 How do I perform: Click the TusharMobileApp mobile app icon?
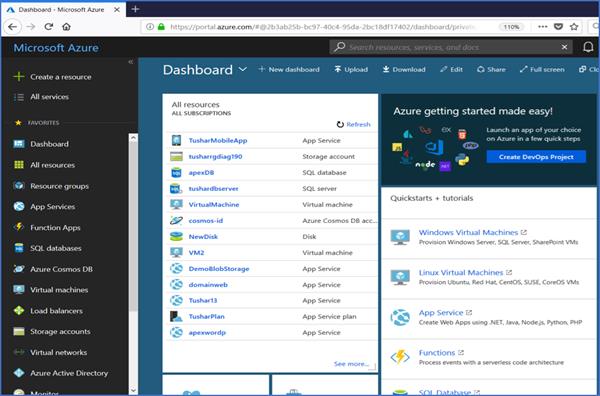(176, 140)
